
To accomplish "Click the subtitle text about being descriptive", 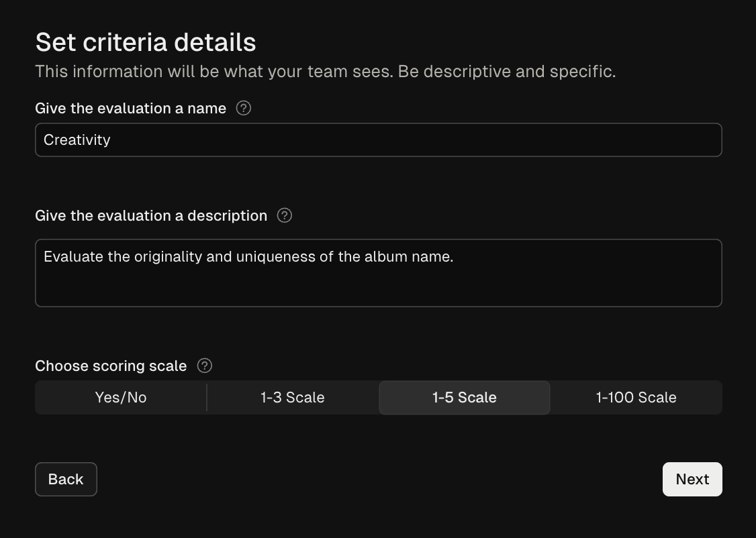I will [325, 71].
